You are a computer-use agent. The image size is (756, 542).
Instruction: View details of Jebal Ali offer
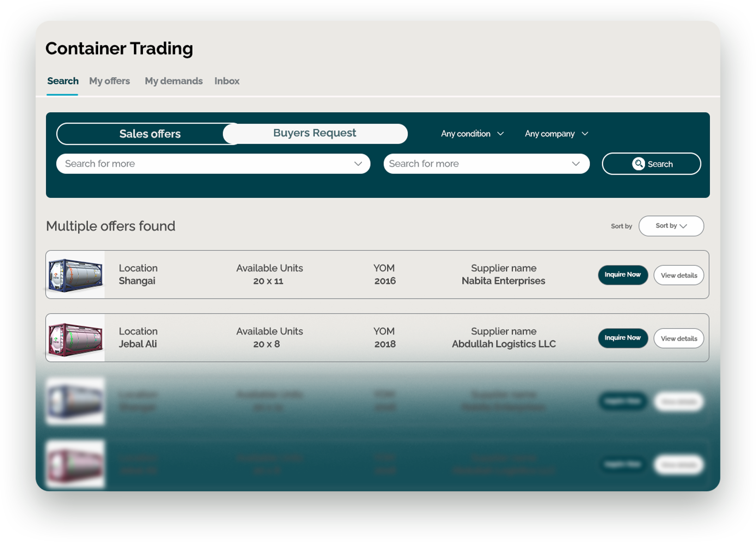[x=678, y=339]
